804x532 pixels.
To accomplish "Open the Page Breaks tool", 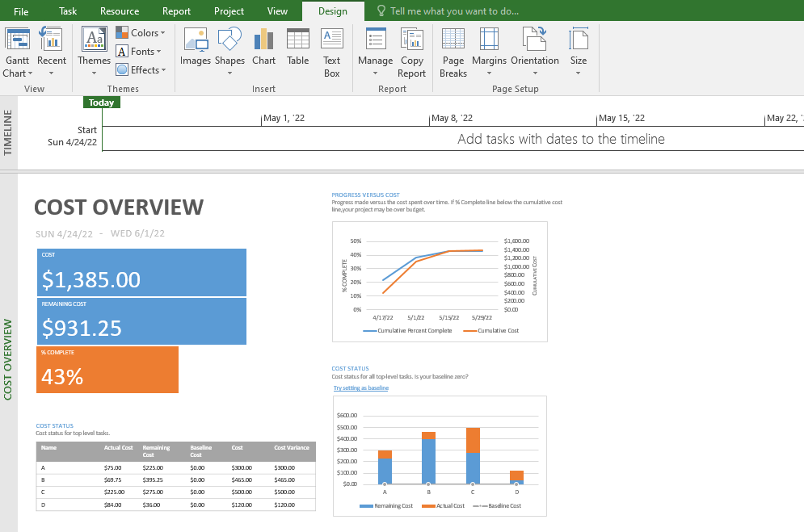I will coord(453,50).
